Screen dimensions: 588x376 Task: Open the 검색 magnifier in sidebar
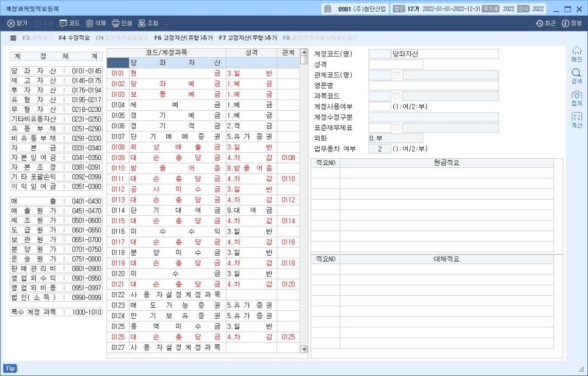[576, 73]
